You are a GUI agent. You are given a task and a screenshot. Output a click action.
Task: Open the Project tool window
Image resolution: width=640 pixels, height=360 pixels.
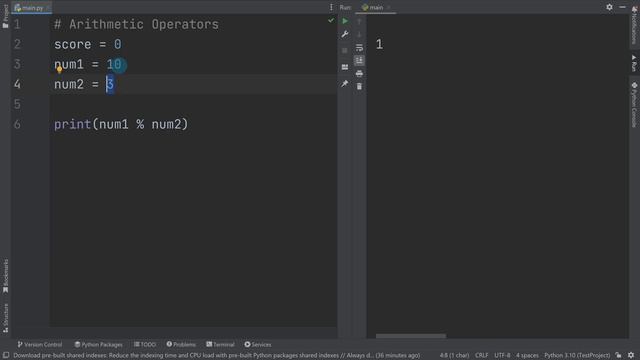(x=5, y=16)
